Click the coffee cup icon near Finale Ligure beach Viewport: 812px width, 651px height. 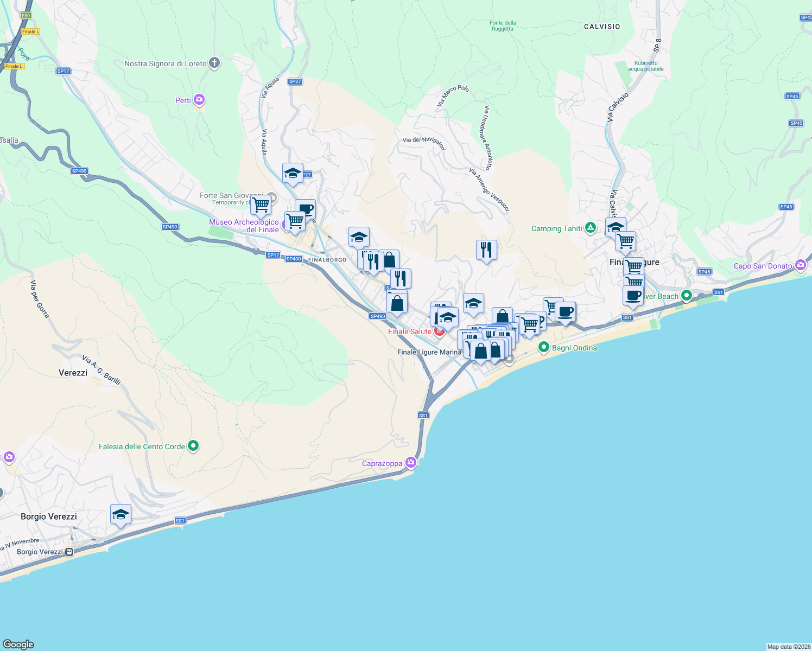[632, 296]
